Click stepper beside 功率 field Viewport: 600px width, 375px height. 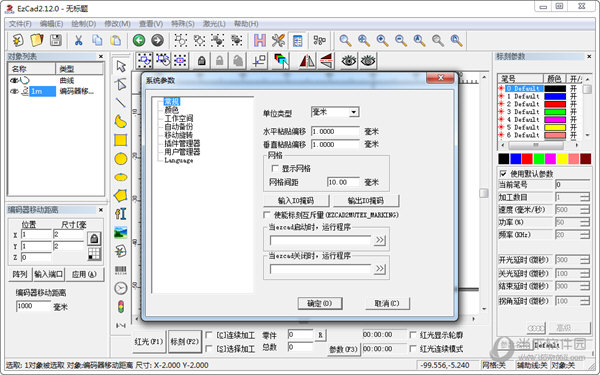(584, 222)
